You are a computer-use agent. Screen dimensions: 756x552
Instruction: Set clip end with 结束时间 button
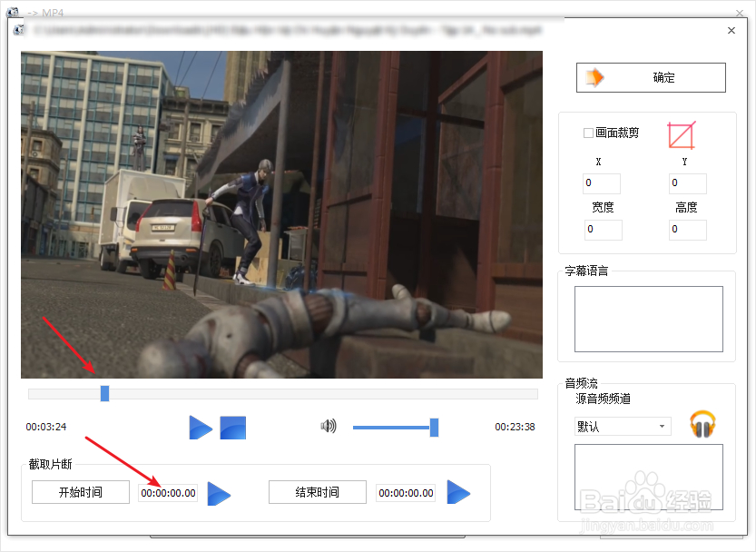point(318,492)
